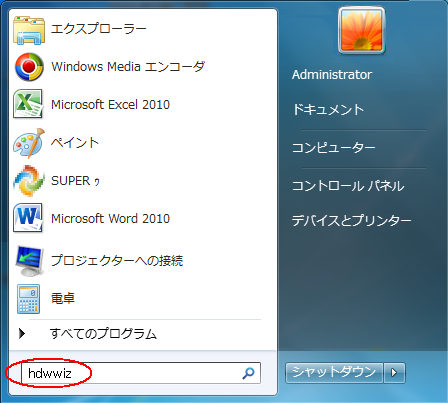Focus the search box containing hdwwiz
This screenshot has height=403, width=448.
[141, 373]
